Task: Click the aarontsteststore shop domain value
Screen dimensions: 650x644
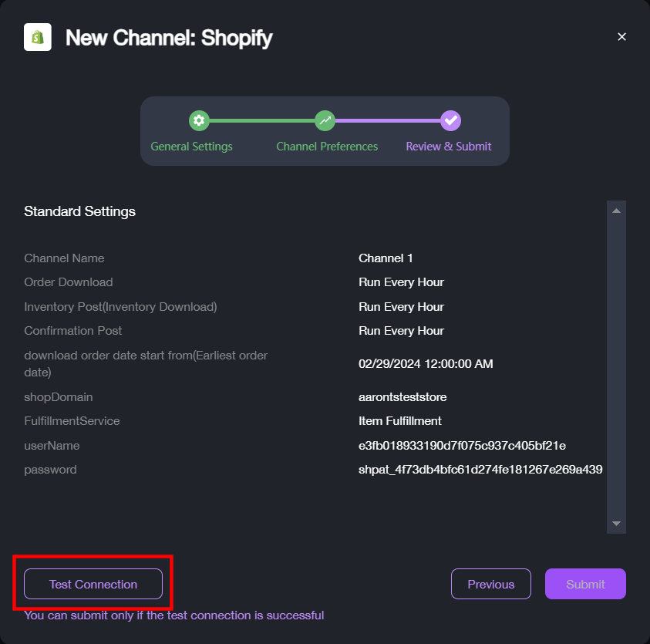Action: (402, 397)
